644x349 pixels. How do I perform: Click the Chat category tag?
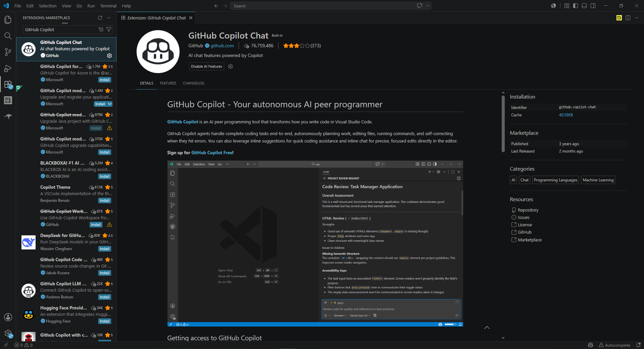click(x=524, y=180)
